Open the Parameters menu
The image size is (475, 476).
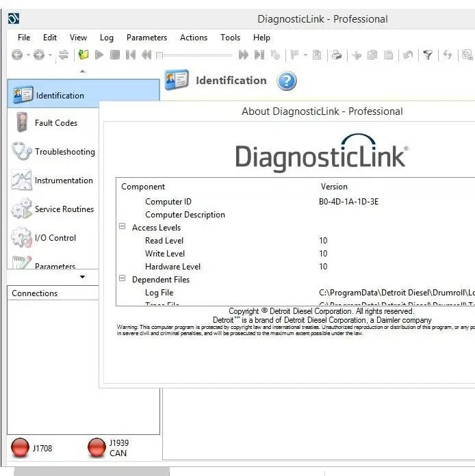[x=146, y=38]
